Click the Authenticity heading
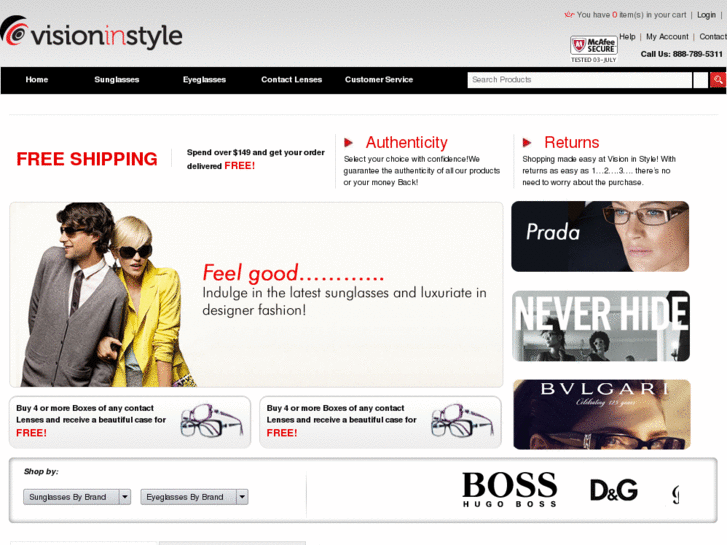727x545 pixels. [407, 142]
